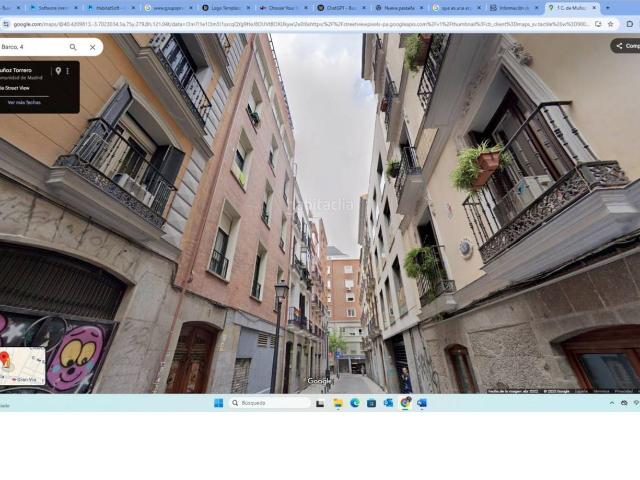Image resolution: width=640 pixels, height=480 pixels.
Task: Click the Share (Compartir) button
Action: coord(627,46)
